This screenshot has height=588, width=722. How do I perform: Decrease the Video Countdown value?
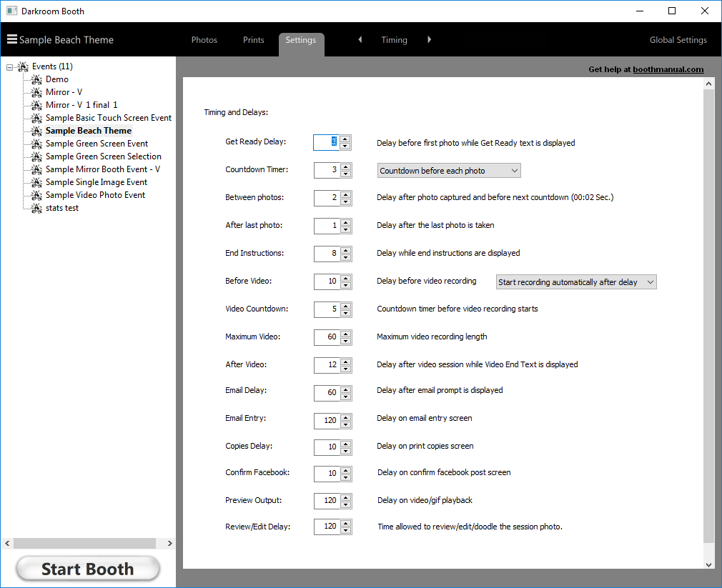pos(346,314)
